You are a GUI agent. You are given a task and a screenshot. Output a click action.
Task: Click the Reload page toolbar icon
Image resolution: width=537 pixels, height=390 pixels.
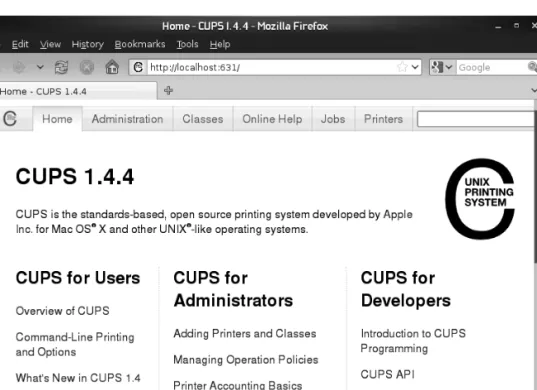[61, 67]
